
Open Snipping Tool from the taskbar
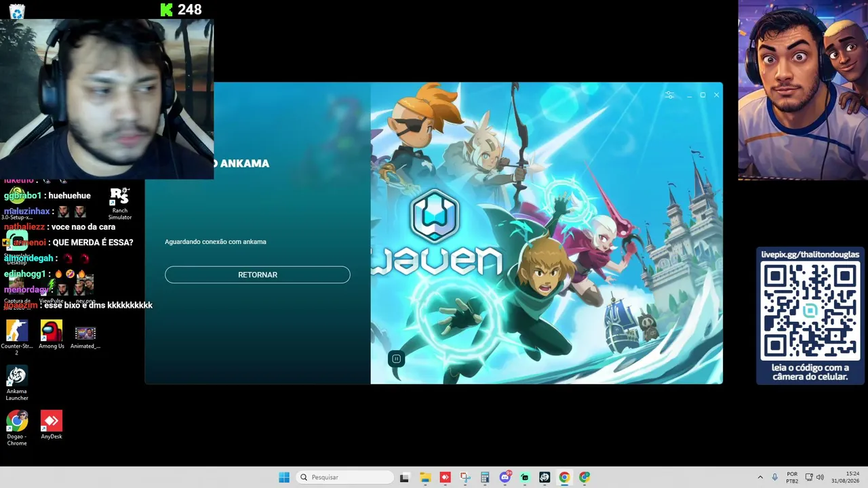pos(465,477)
